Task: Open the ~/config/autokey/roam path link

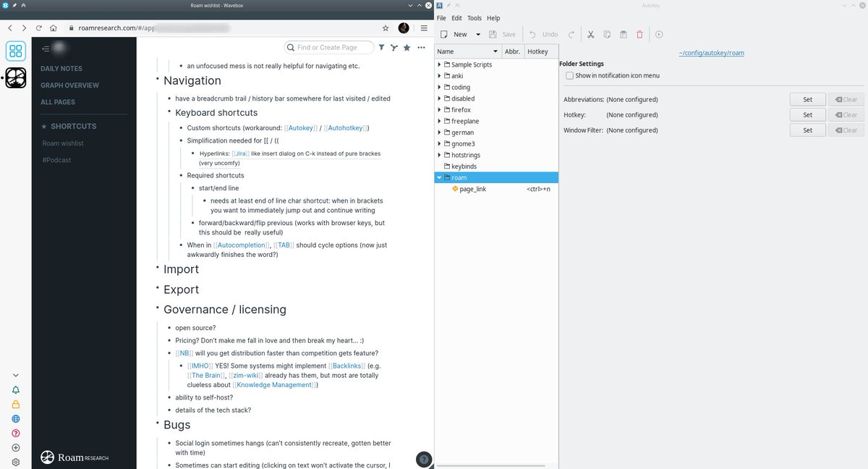Action: click(x=711, y=53)
